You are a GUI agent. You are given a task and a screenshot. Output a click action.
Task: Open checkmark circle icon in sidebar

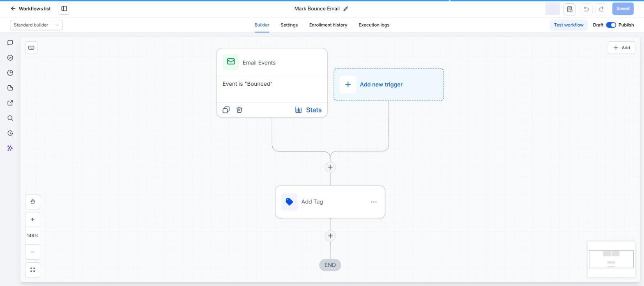point(10,58)
